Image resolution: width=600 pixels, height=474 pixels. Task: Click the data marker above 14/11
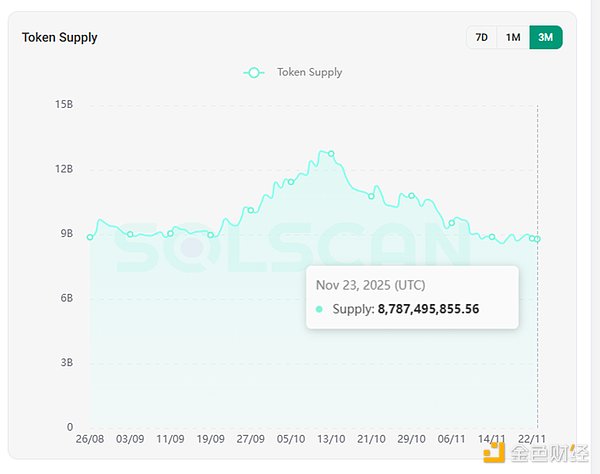pos(492,237)
